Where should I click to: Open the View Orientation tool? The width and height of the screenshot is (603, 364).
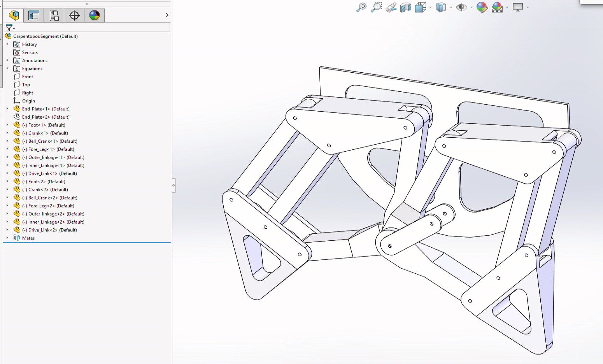tap(420, 7)
